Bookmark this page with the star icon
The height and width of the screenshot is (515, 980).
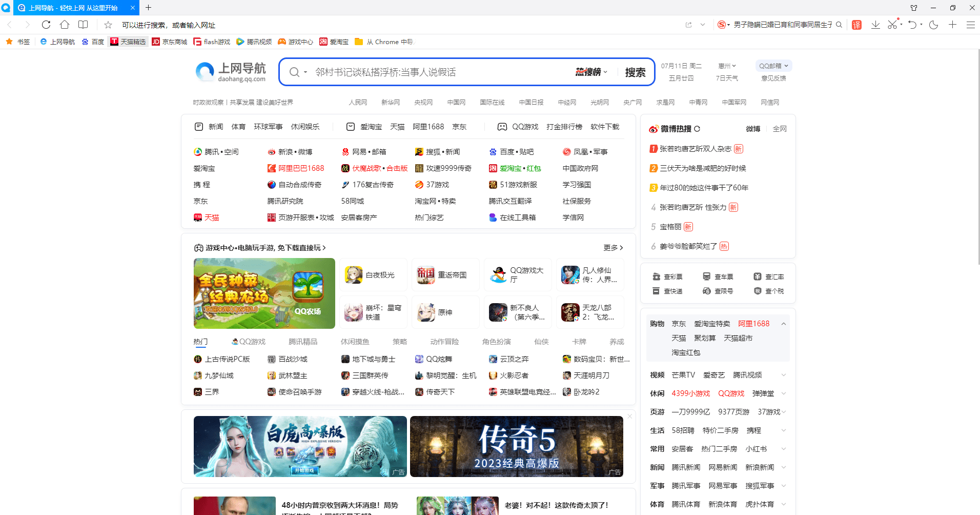[108, 25]
